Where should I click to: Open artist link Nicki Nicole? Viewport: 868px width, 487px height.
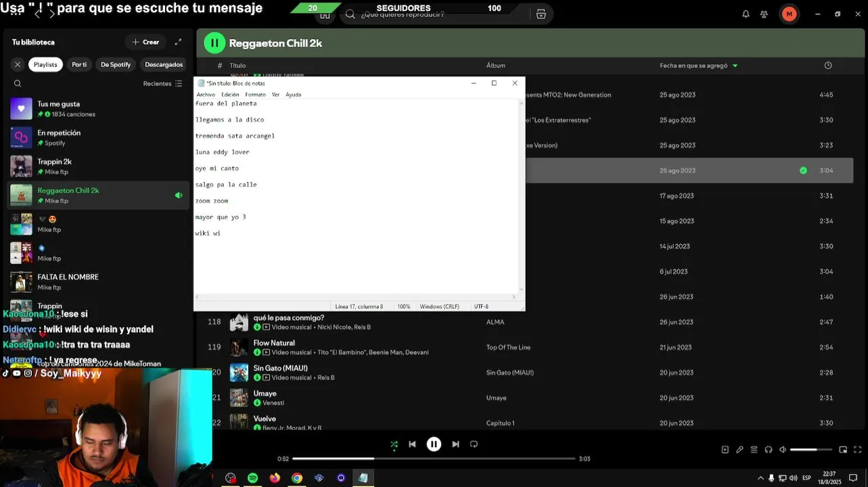coord(334,327)
